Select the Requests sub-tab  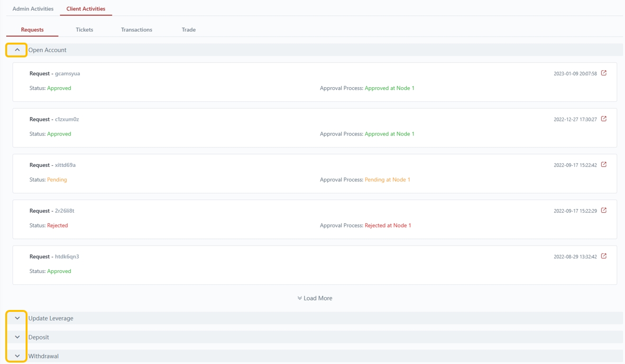tap(32, 29)
